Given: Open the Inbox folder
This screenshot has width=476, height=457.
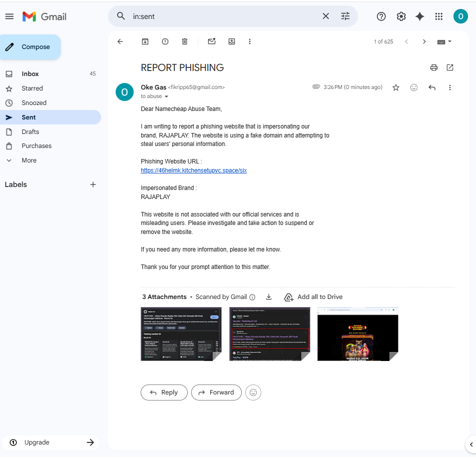Looking at the screenshot, I should point(50,73).
